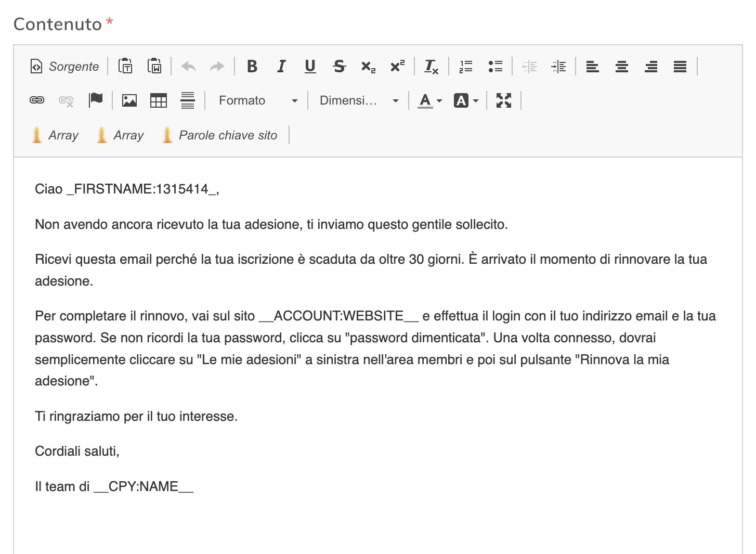Enter fullscreen editing mode
Screen dimensions: 756x554
pos(503,100)
